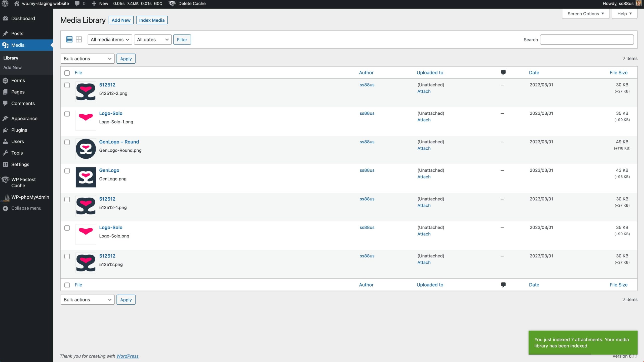Open the WordPress logo menu in admin bar
644x362 pixels.
click(5, 4)
